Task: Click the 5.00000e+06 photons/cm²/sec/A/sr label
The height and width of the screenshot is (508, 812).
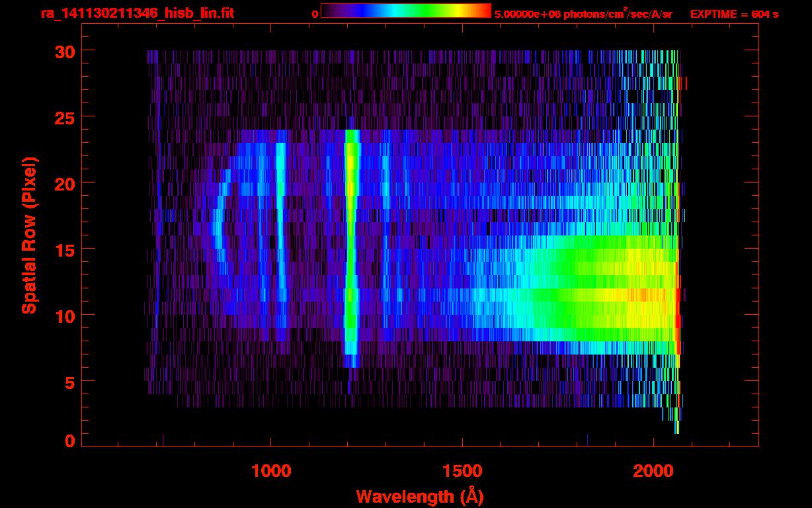Action: [x=583, y=13]
